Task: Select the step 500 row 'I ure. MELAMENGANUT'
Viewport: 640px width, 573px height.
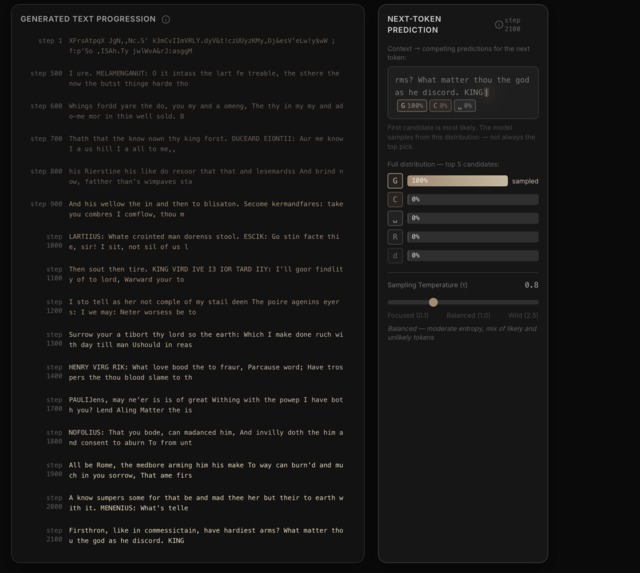Action: click(x=187, y=78)
